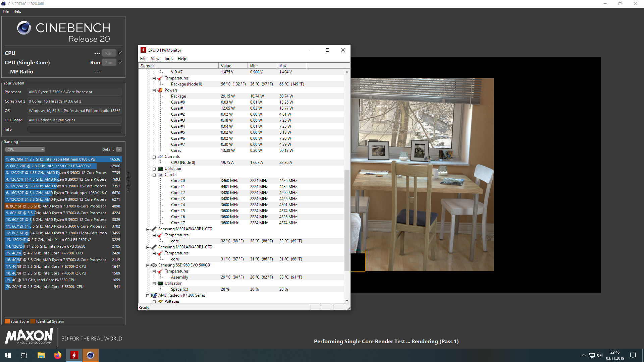644x362 pixels.
Task: Open the HWMonitor Tools menu
Action: coord(168,59)
